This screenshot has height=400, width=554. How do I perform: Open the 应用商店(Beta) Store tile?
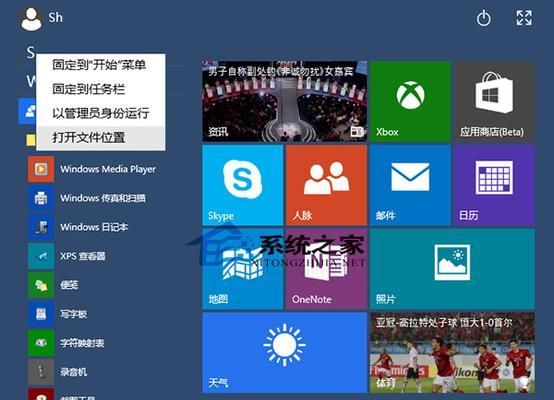pos(494,101)
